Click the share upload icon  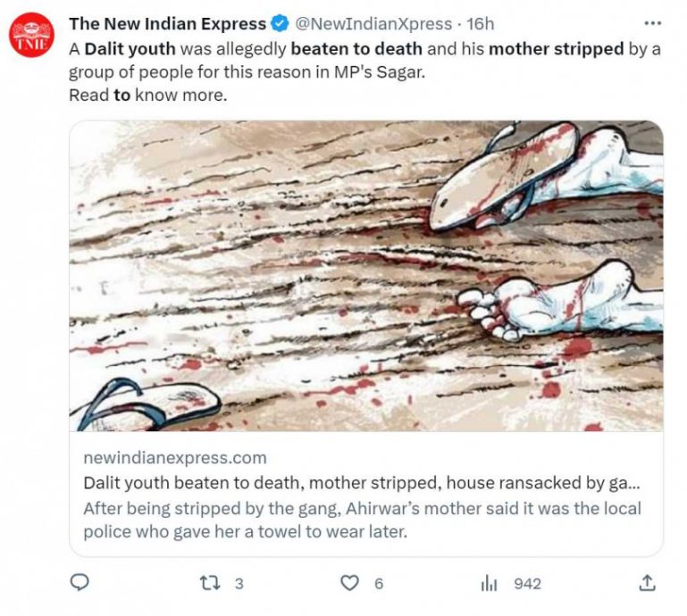[647, 583]
